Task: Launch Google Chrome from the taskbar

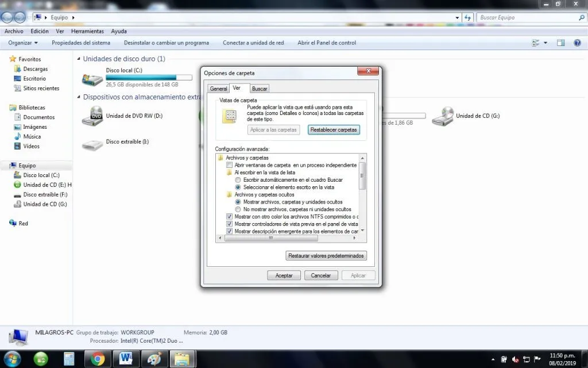Action: [97, 358]
